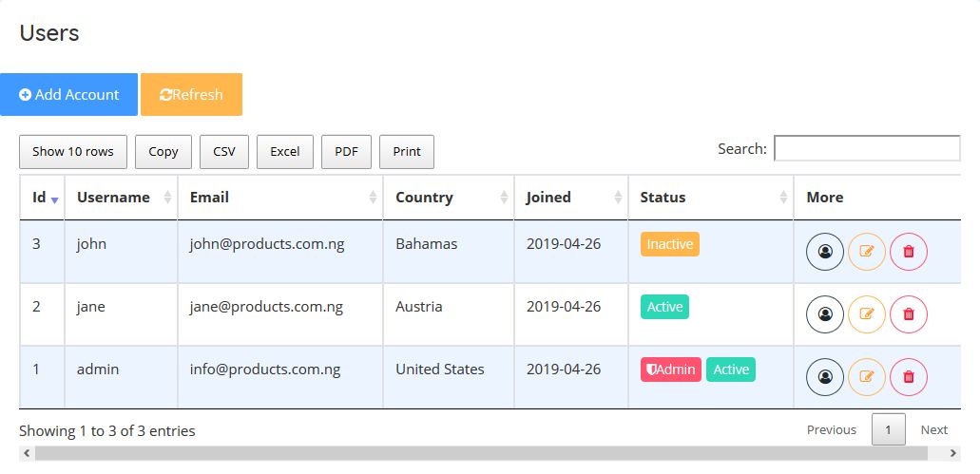Edit john's account via pencil icon
The image size is (980, 474).
(x=867, y=252)
